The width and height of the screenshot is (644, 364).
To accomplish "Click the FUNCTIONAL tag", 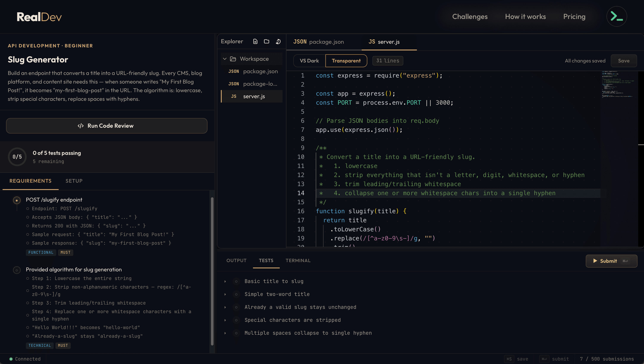I will (41, 252).
